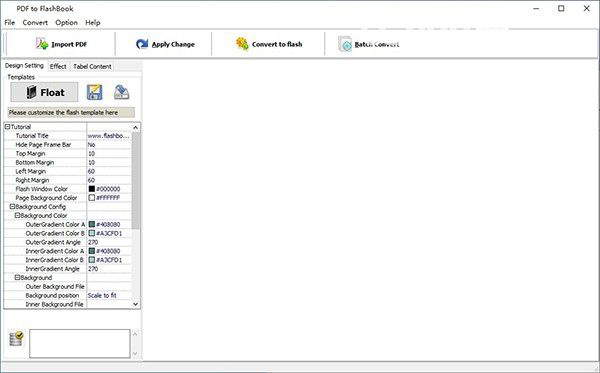Click the Flash Window Color label

click(x=41, y=189)
